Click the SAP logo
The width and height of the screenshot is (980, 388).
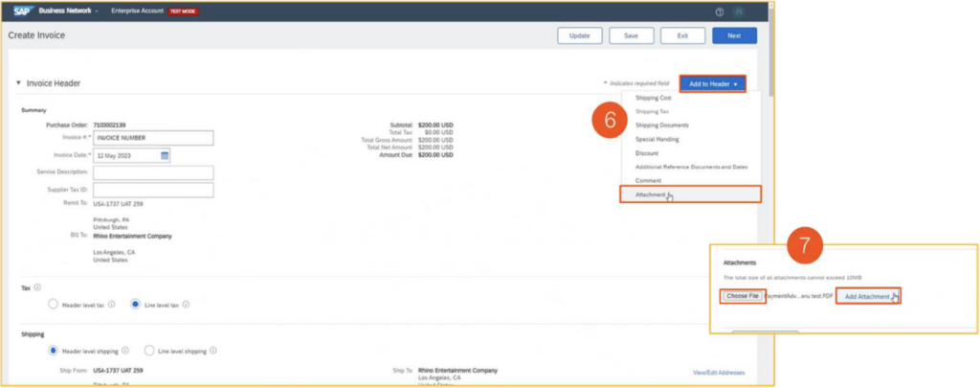point(23,11)
